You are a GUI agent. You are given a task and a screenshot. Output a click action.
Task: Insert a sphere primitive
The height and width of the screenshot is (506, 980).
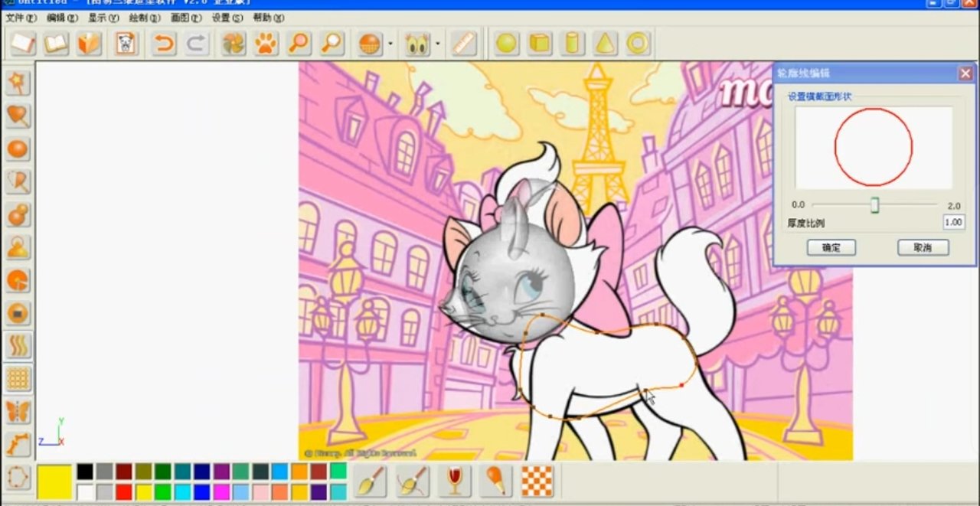(506, 44)
